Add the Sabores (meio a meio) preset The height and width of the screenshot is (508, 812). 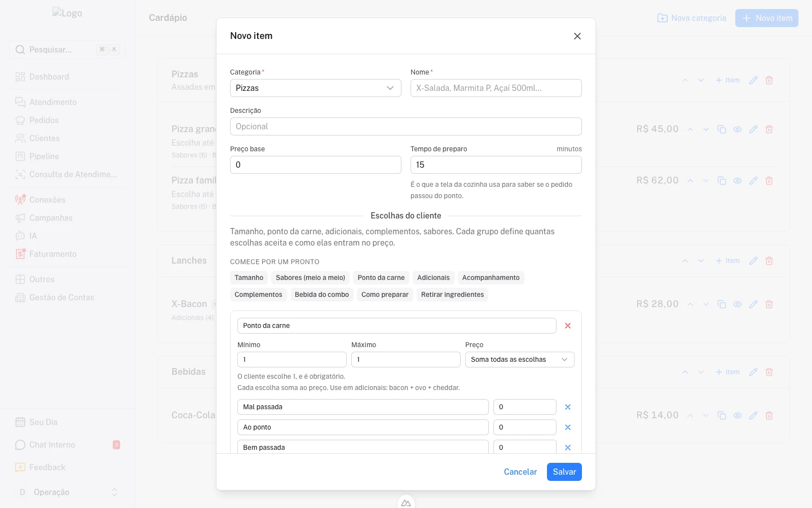(x=310, y=278)
